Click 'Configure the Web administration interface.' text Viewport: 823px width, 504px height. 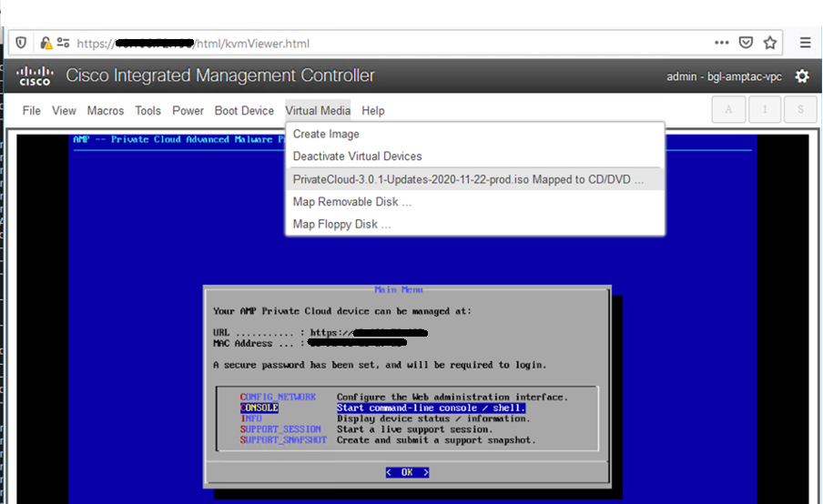coord(452,397)
